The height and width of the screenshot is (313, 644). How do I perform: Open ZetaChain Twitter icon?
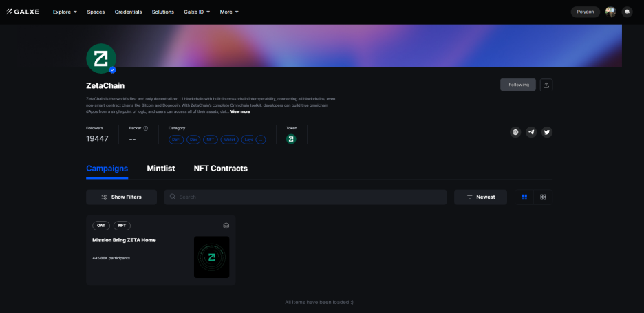tap(546, 132)
